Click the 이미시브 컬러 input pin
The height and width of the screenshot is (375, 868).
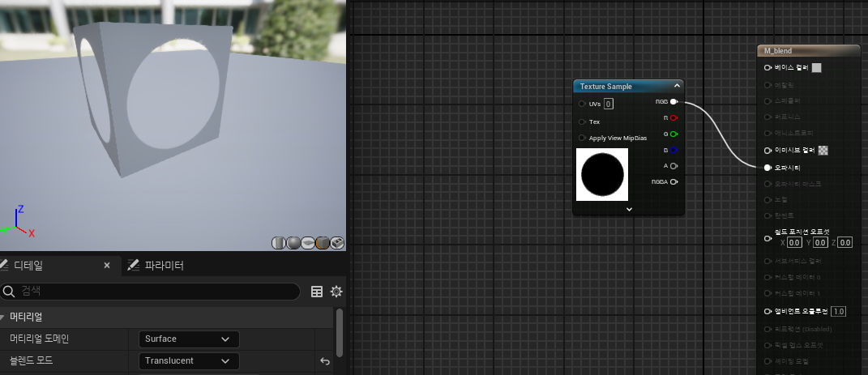(x=768, y=151)
